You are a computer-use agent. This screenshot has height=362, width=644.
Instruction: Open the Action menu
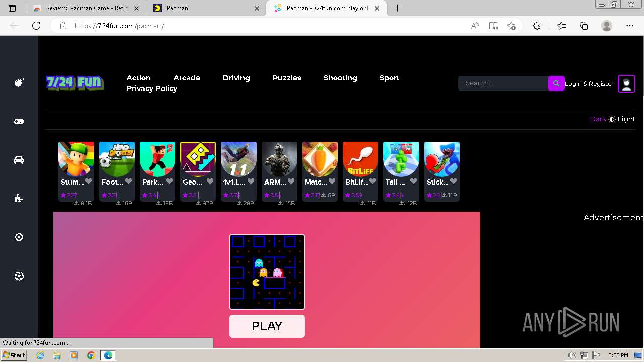pyautogui.click(x=139, y=78)
